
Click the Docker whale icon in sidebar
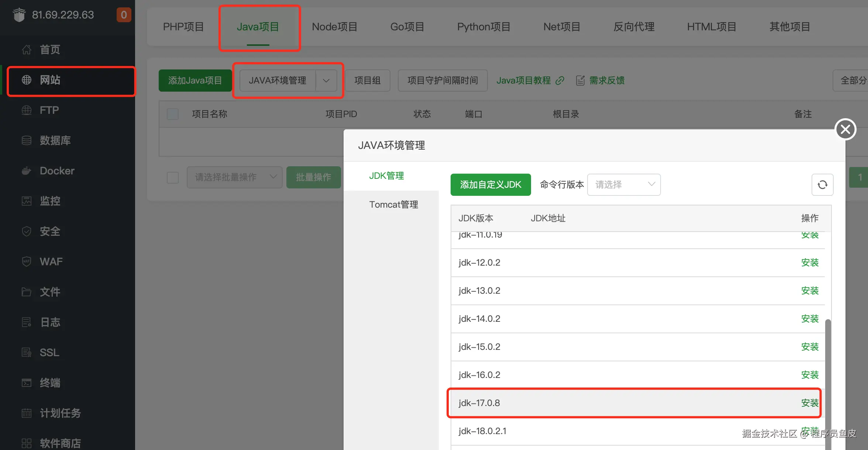[27, 171]
